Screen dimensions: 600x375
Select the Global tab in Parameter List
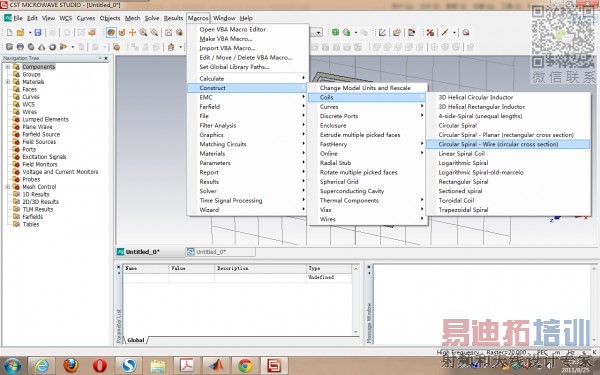[136, 340]
